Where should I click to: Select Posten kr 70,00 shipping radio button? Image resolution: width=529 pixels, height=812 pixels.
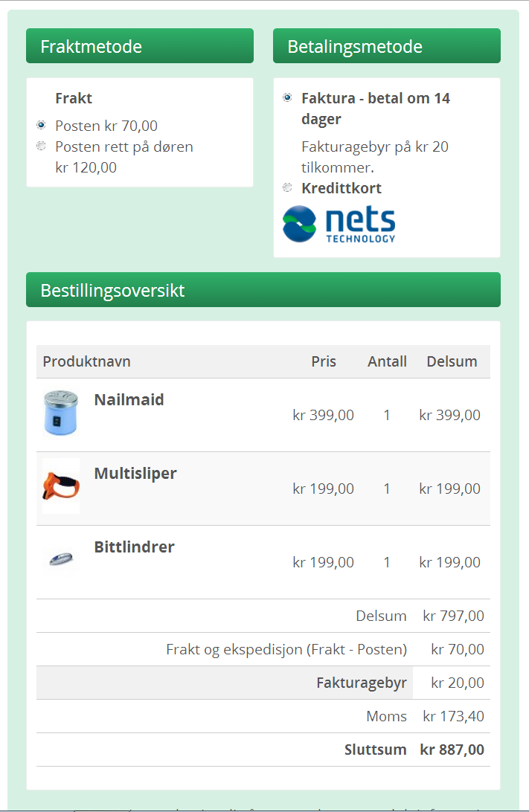pos(41,125)
